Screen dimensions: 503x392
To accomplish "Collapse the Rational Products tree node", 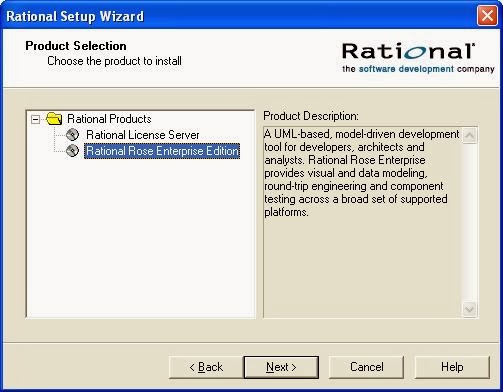I will click(35, 119).
